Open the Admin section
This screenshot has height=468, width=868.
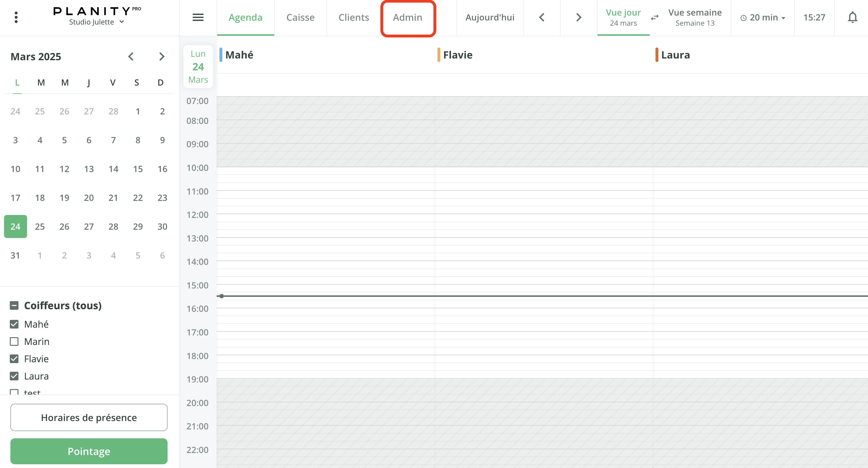tap(408, 17)
